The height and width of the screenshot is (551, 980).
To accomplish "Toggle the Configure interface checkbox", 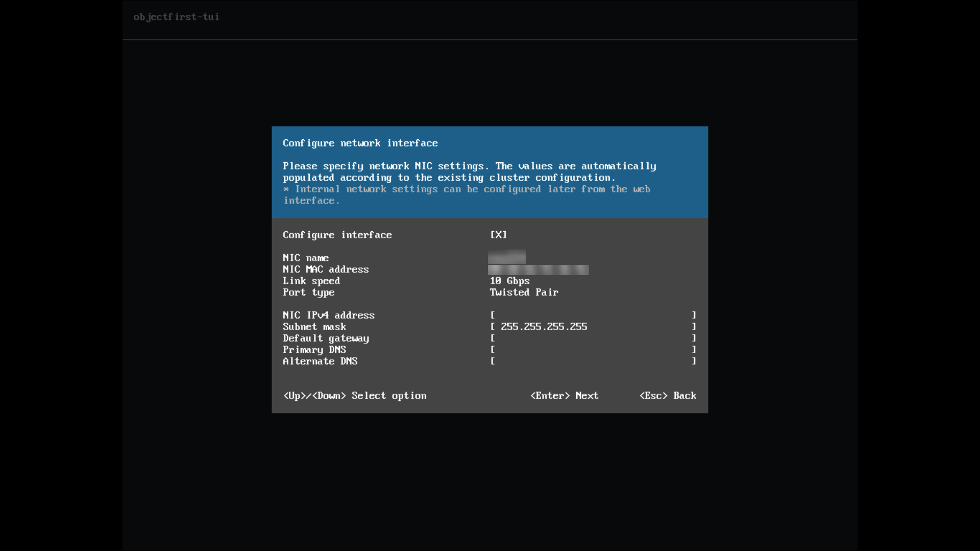I will coord(498,235).
